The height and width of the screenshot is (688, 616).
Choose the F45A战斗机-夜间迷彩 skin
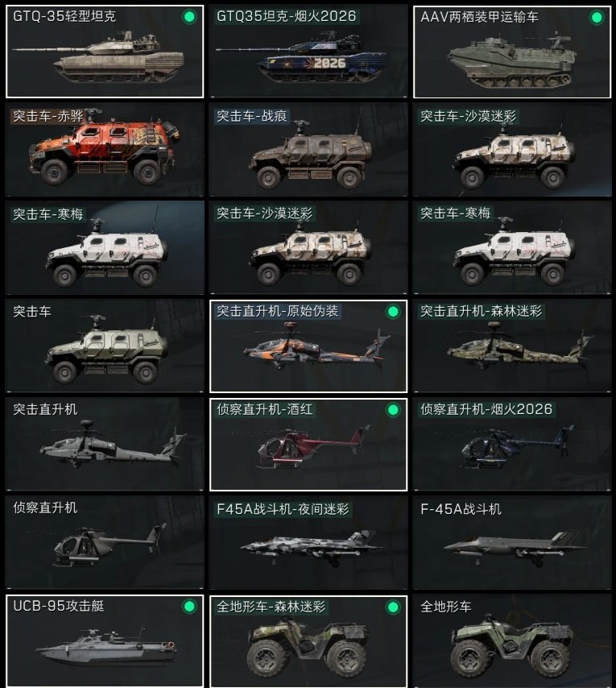point(308,543)
